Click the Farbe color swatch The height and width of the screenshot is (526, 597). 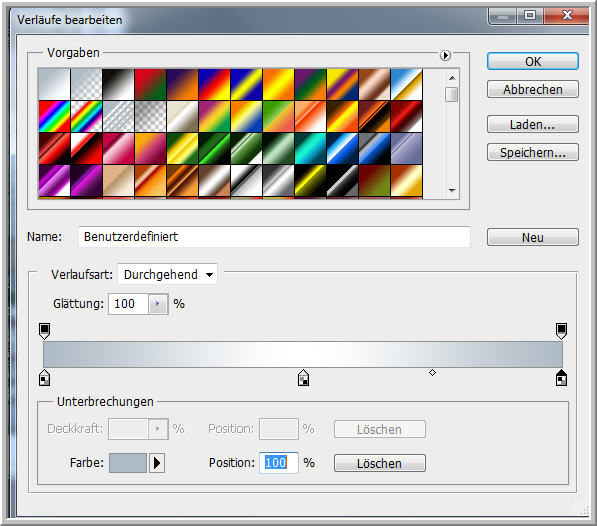[128, 463]
